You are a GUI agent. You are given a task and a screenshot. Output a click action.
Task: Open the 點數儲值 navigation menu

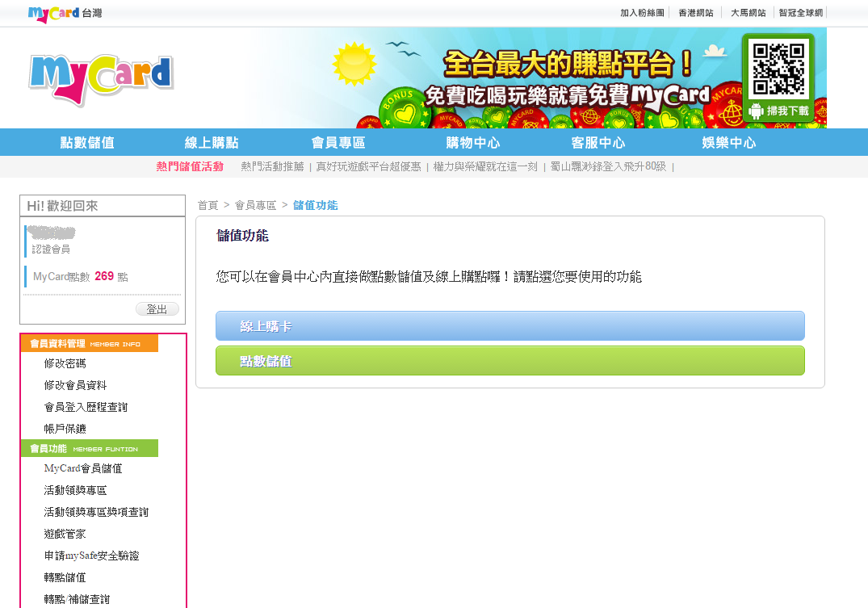point(87,142)
